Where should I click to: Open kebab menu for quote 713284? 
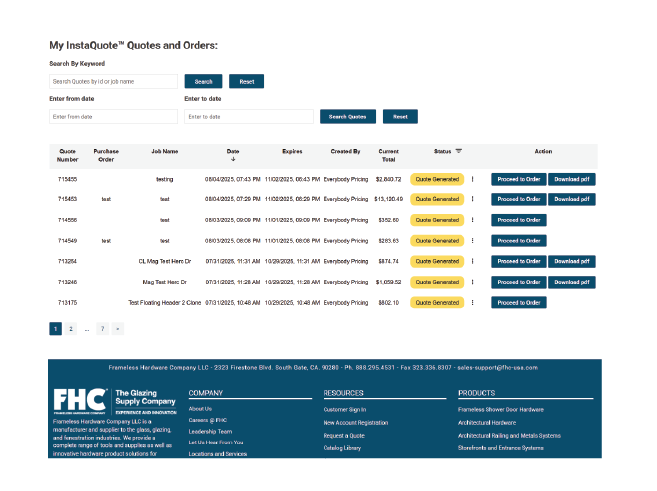[x=472, y=261]
